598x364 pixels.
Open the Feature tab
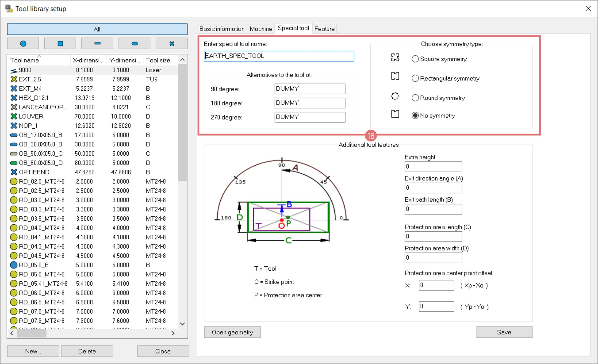[324, 29]
